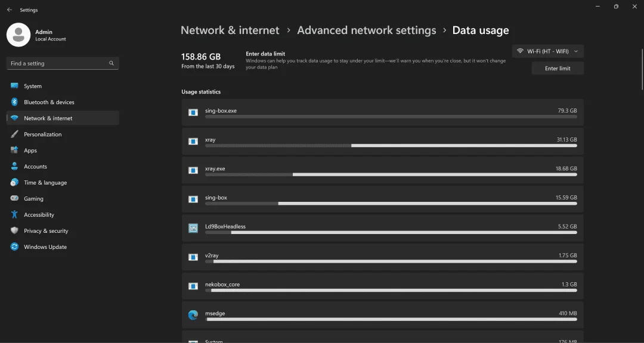The height and width of the screenshot is (343, 644).
Task: Select Accounts in sidebar
Action: [x=63, y=166]
